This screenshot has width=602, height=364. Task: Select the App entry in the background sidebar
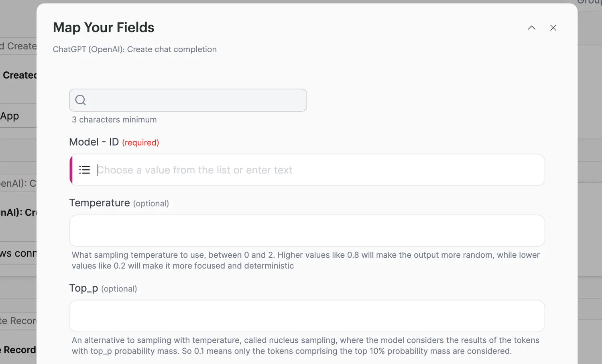10,116
